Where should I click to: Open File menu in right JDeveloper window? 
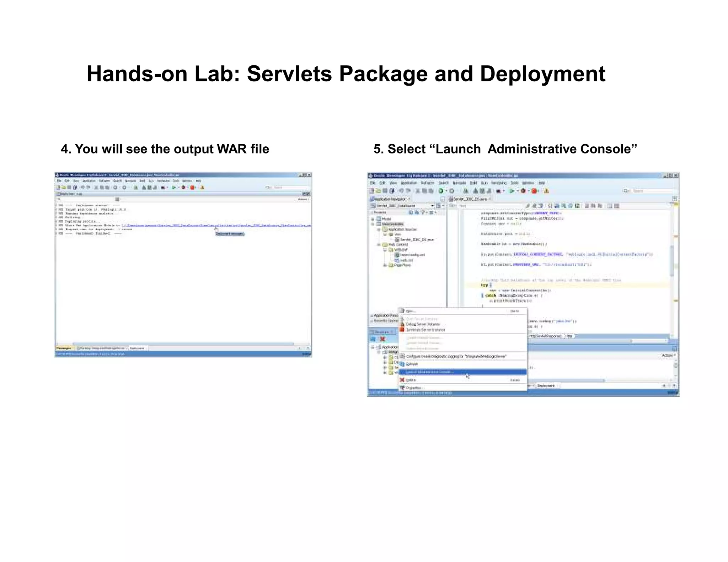point(373,183)
